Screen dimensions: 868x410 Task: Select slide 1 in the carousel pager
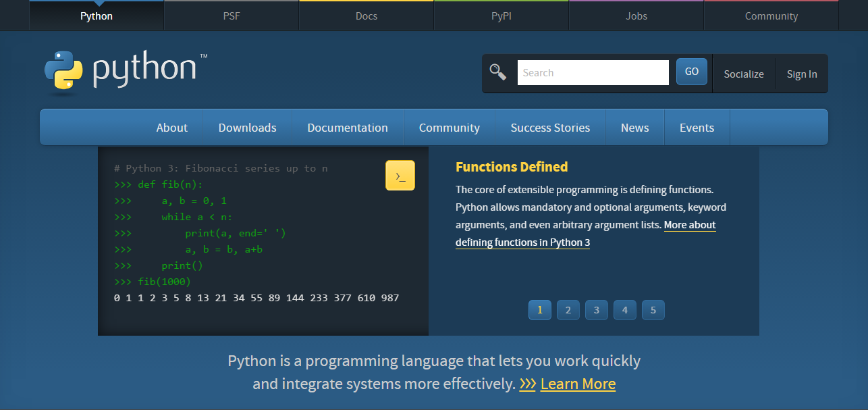pyautogui.click(x=539, y=309)
